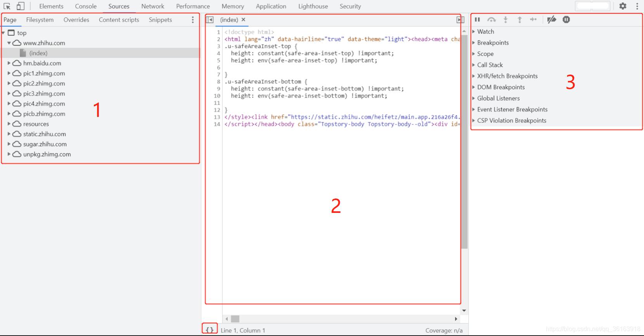Image resolution: width=644 pixels, height=336 pixels.
Task: Pause script execution
Action: coord(478,20)
